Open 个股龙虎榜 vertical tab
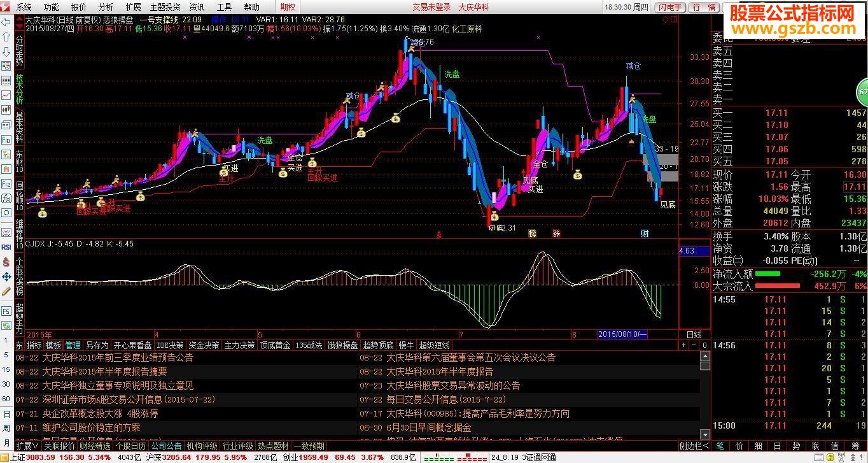 point(19,276)
